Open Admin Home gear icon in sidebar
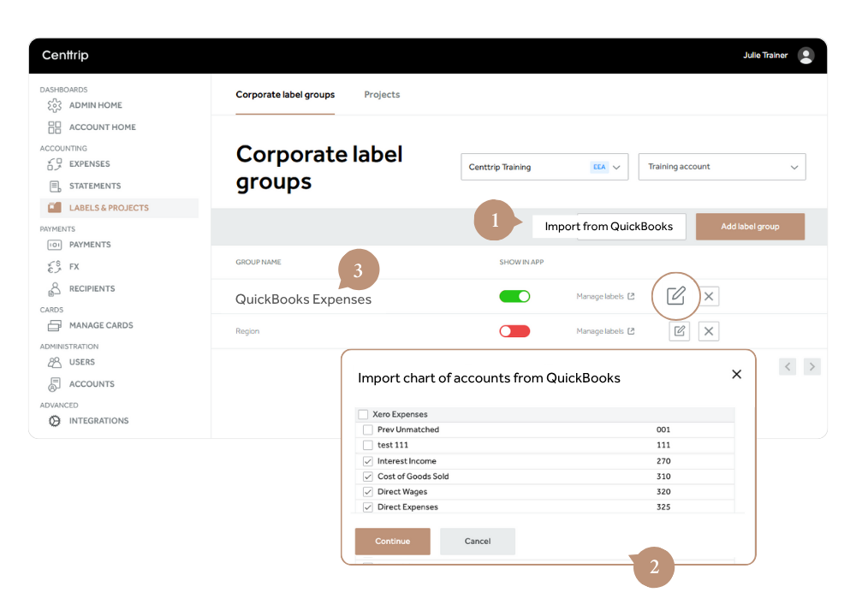This screenshot has height=616, width=856. [x=55, y=105]
